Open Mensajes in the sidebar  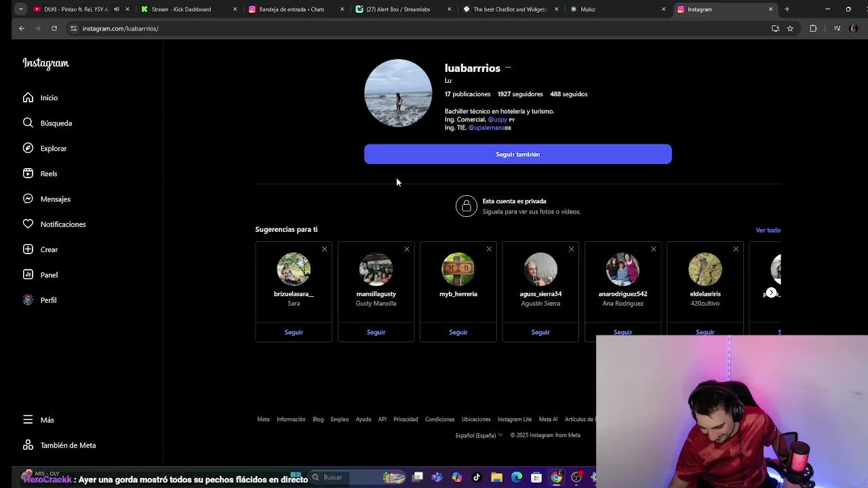point(46,199)
